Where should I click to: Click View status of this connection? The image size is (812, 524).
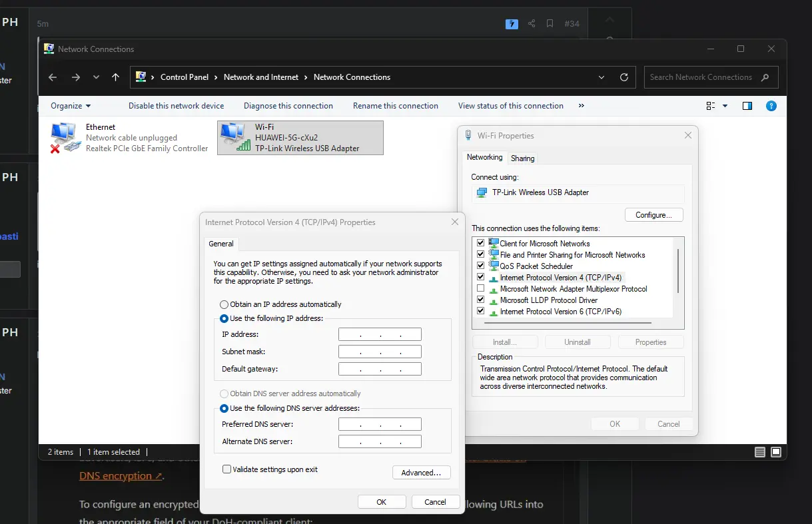tap(511, 106)
